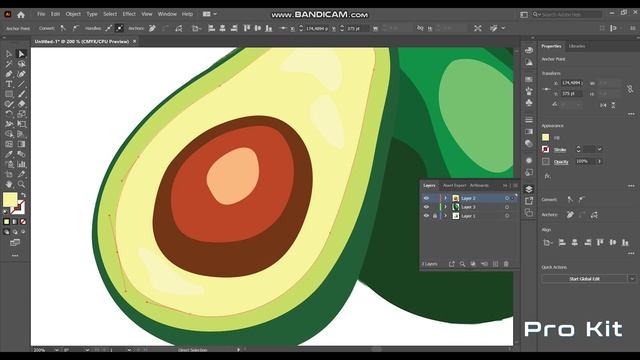Open Layers panel from side dock icon
Screen dimensions: 640x360
(529, 189)
